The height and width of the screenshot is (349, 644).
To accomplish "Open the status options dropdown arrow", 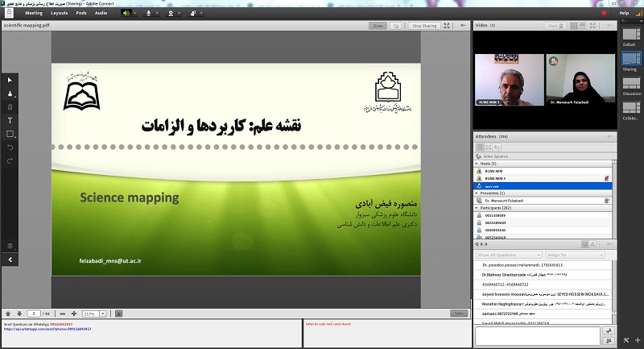I will 201,13.
